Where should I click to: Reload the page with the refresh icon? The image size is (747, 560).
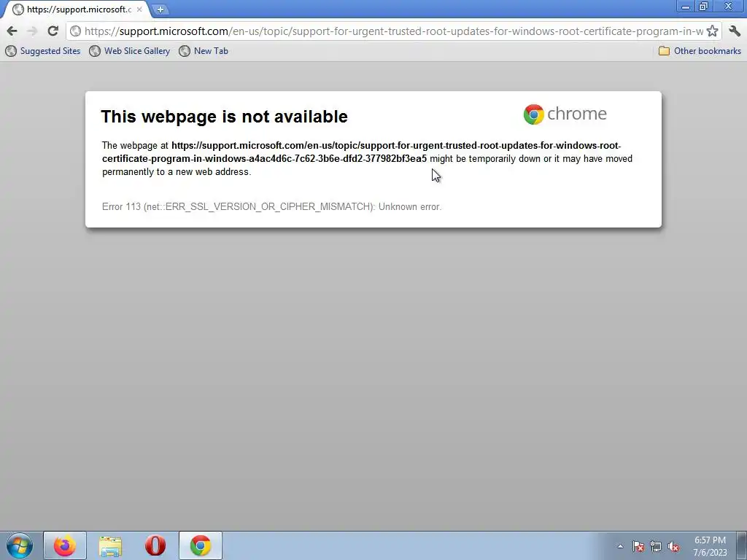click(53, 31)
